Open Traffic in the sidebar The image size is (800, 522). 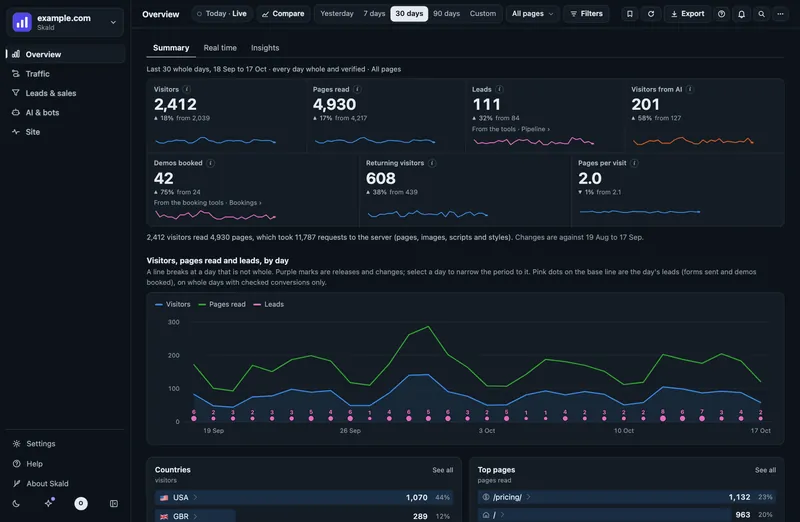point(65,73)
